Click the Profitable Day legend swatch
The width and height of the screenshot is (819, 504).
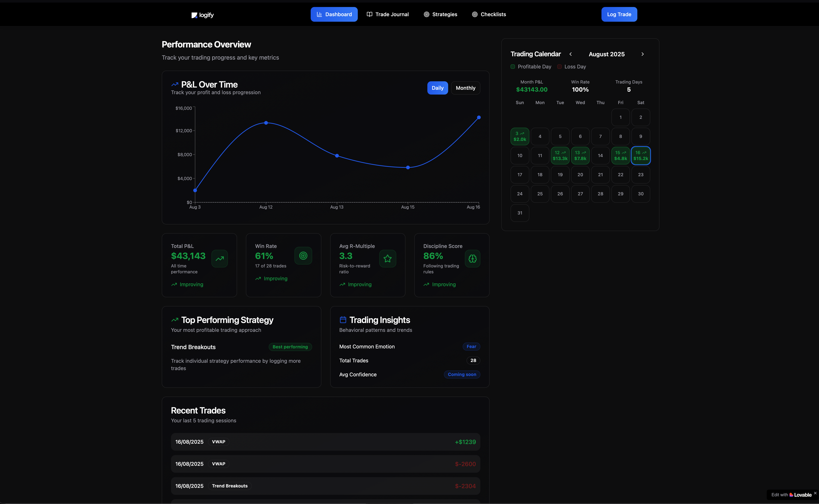513,67
